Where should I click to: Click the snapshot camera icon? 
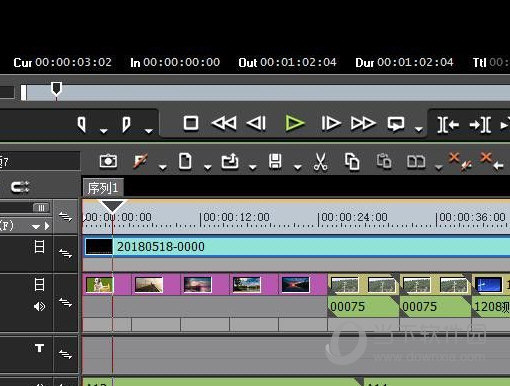(x=108, y=161)
